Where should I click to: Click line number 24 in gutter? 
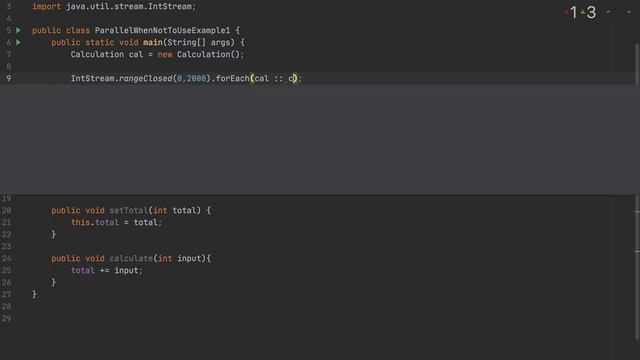7,258
